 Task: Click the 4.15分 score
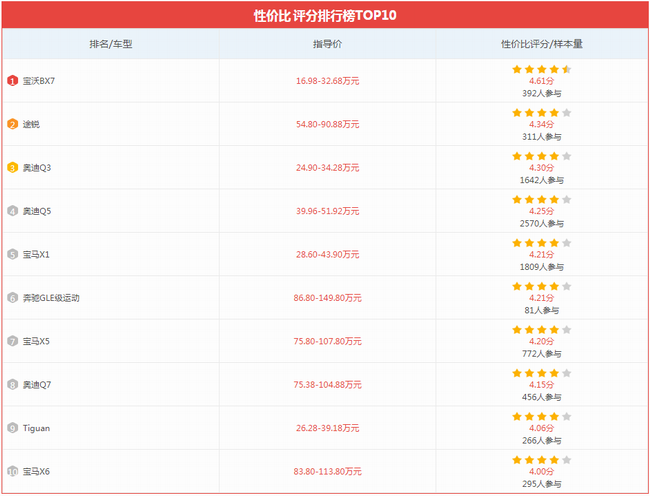click(541, 385)
